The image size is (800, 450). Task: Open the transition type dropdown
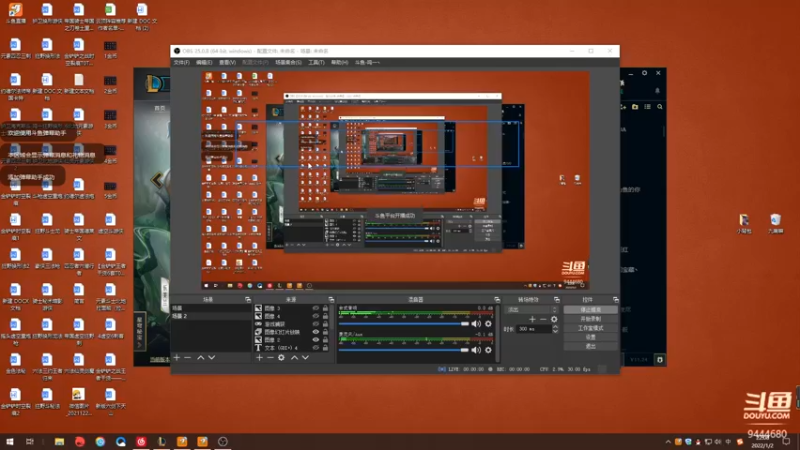click(x=532, y=310)
